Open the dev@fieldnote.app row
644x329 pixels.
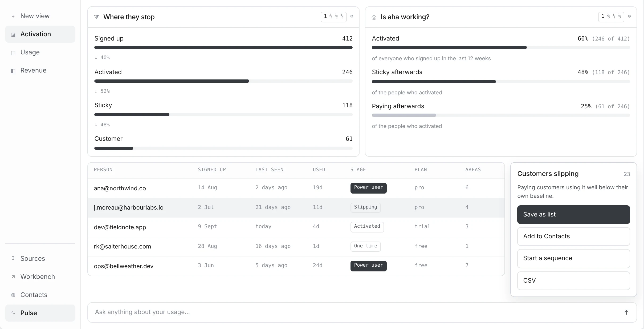(296, 227)
